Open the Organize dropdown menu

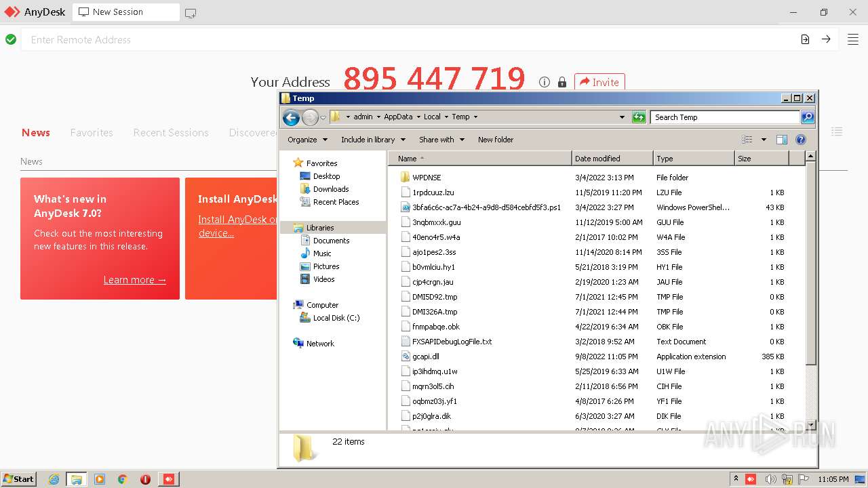pyautogui.click(x=307, y=140)
